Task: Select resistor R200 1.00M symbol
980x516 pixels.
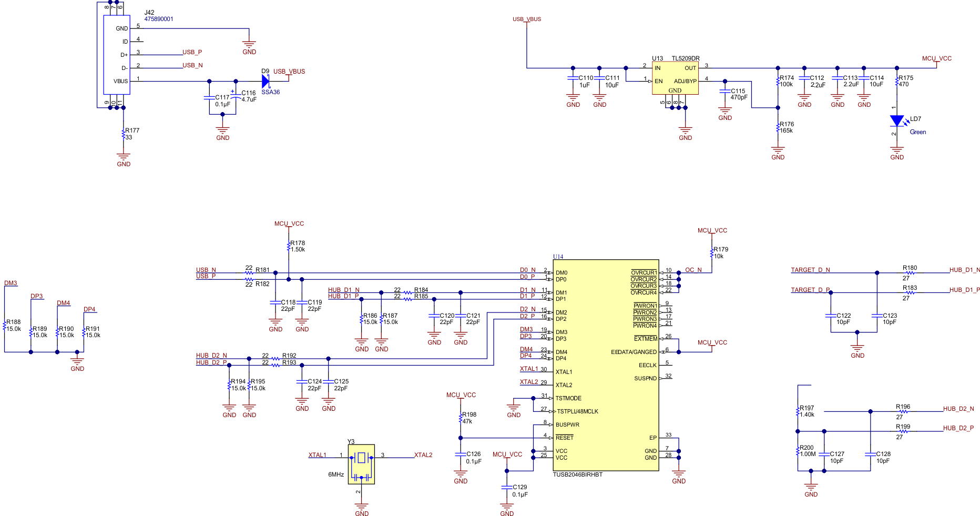Action: pyautogui.click(x=798, y=451)
